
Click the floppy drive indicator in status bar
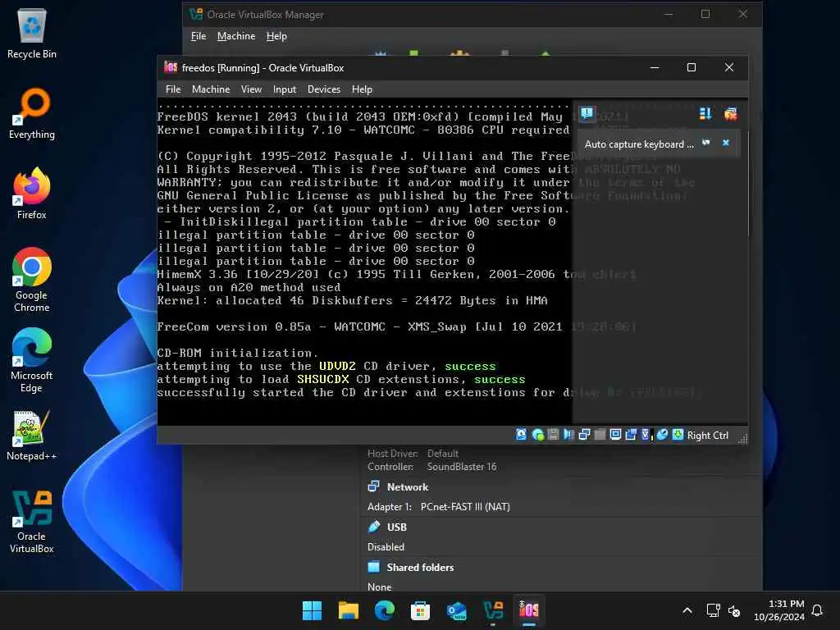coord(553,435)
